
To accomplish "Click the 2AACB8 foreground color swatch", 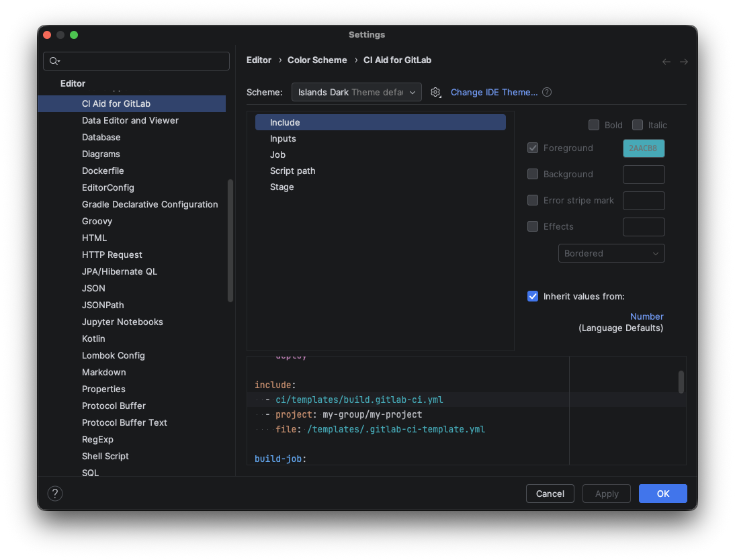I will [x=644, y=148].
